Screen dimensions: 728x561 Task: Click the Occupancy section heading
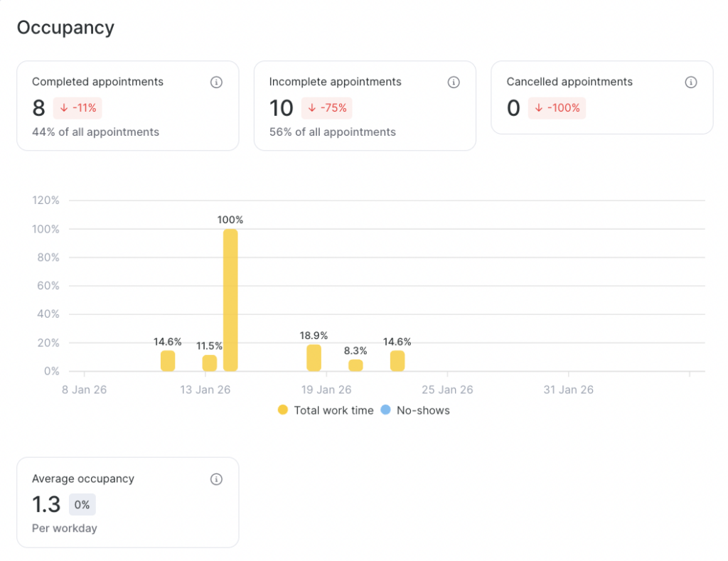click(65, 28)
